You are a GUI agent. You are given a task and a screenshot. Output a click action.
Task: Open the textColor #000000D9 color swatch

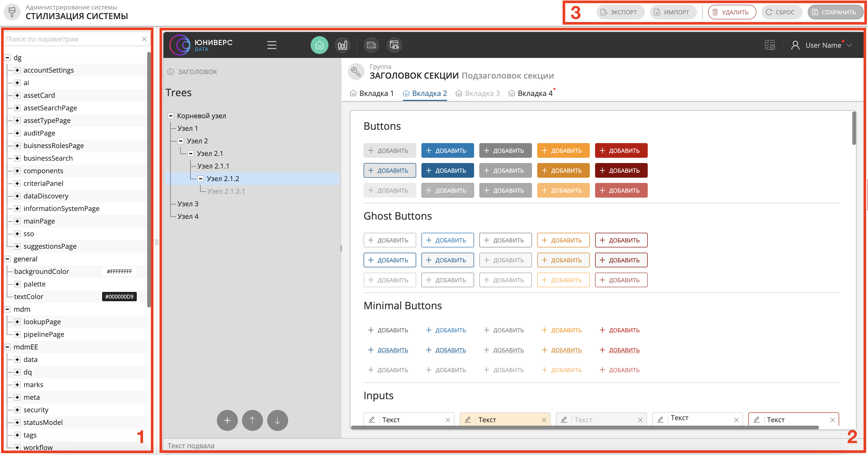pyautogui.click(x=119, y=296)
